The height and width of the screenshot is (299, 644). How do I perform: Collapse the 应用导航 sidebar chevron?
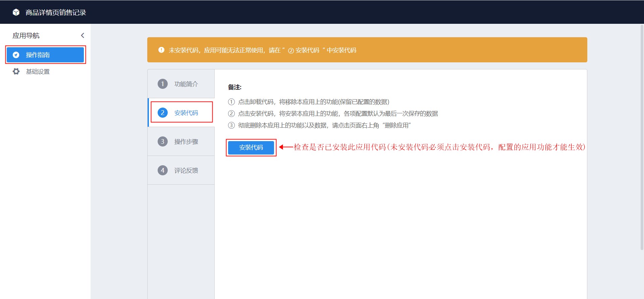pos(83,36)
